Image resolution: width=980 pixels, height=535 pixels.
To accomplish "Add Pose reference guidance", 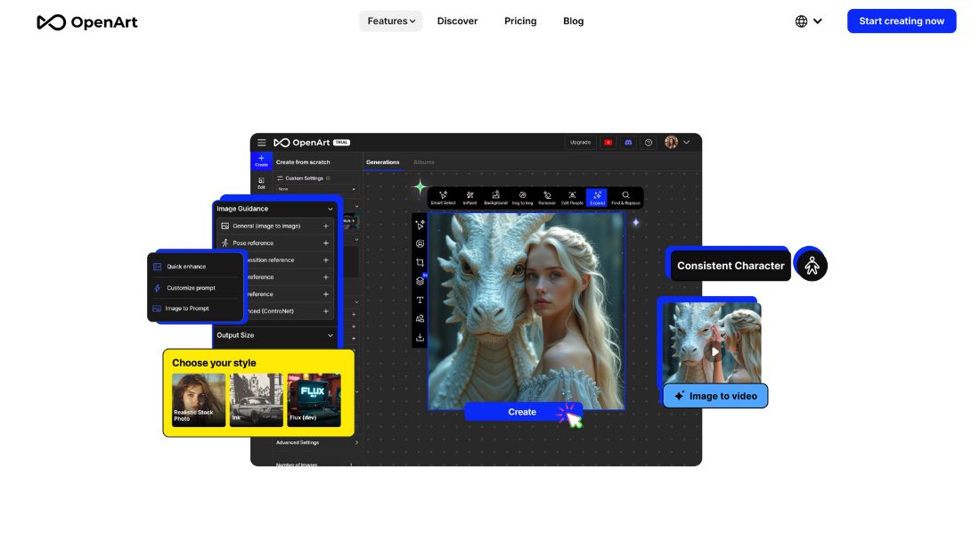I will 325,243.
